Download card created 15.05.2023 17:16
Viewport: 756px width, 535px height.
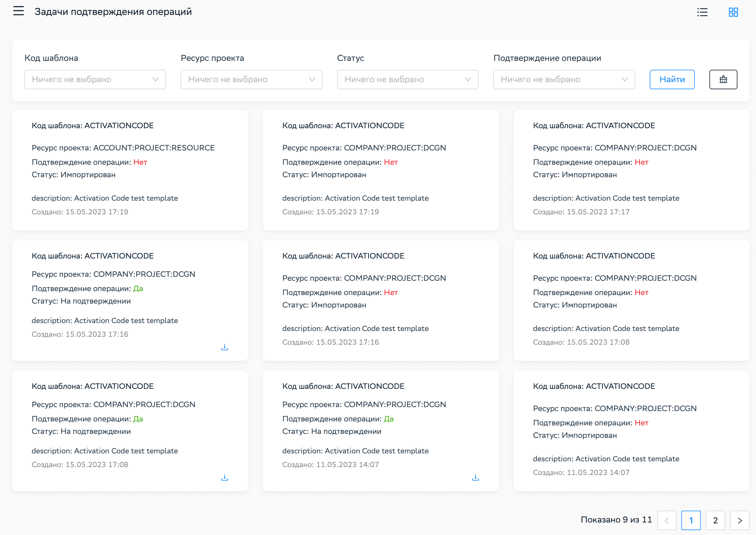[x=225, y=347]
